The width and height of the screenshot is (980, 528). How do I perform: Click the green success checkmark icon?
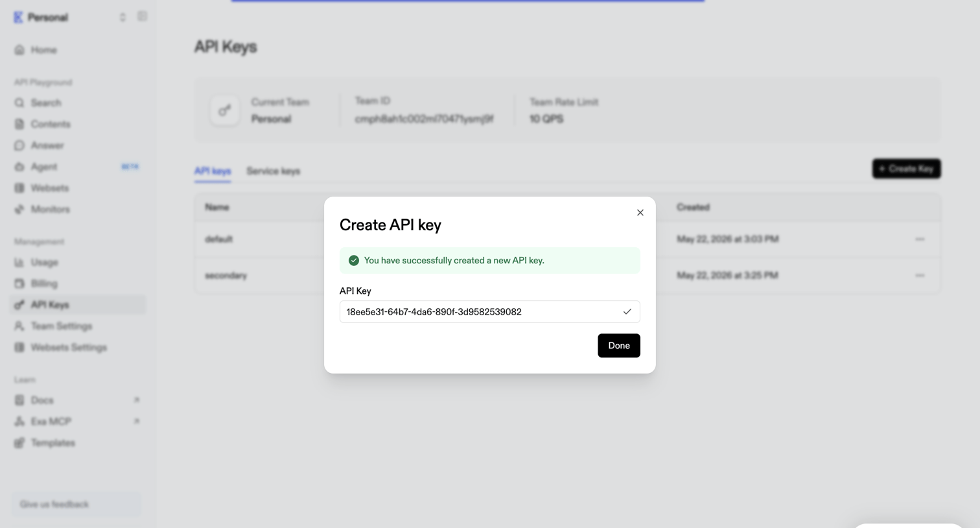[354, 261]
